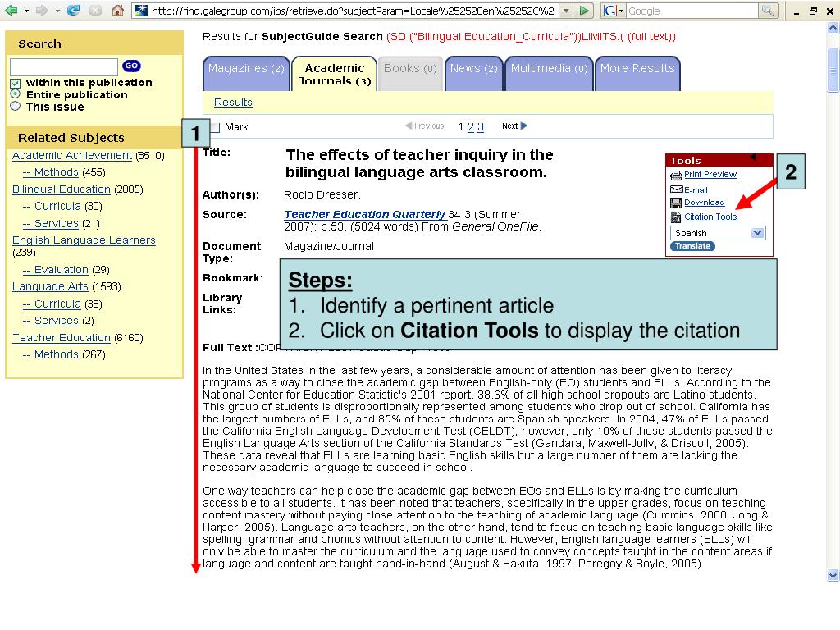Switch to the Academic Journals (3) tab

(x=335, y=74)
